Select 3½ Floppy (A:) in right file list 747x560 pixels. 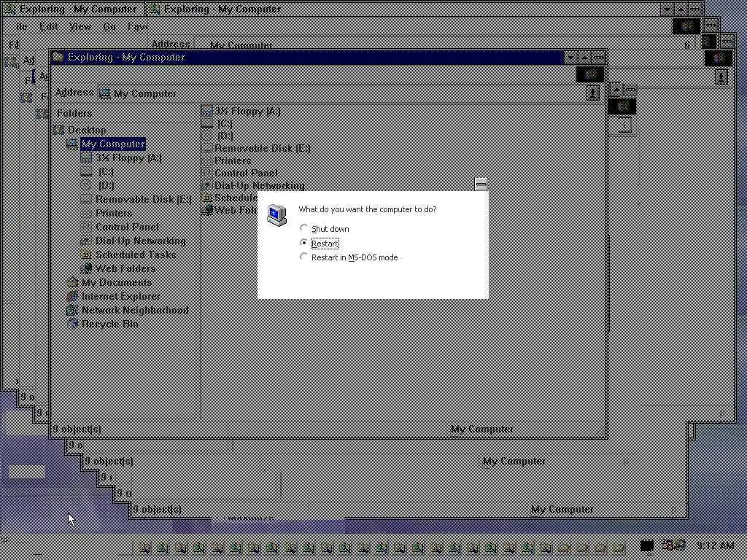click(x=247, y=111)
